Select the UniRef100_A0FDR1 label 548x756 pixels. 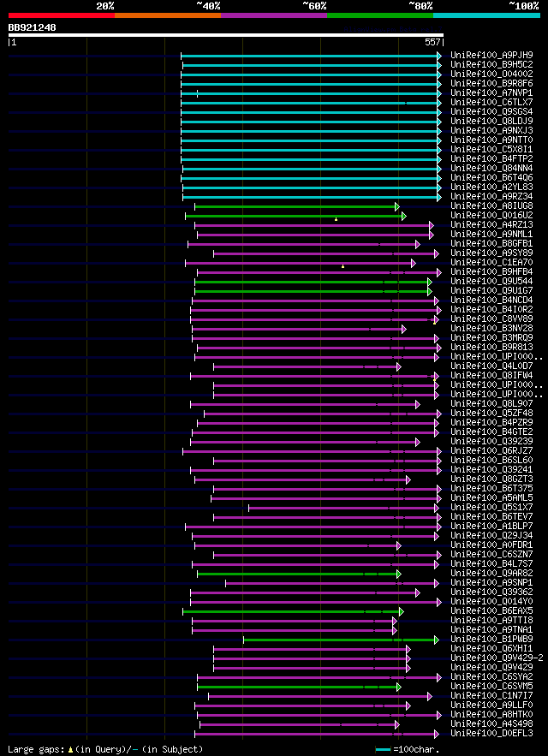491,545
